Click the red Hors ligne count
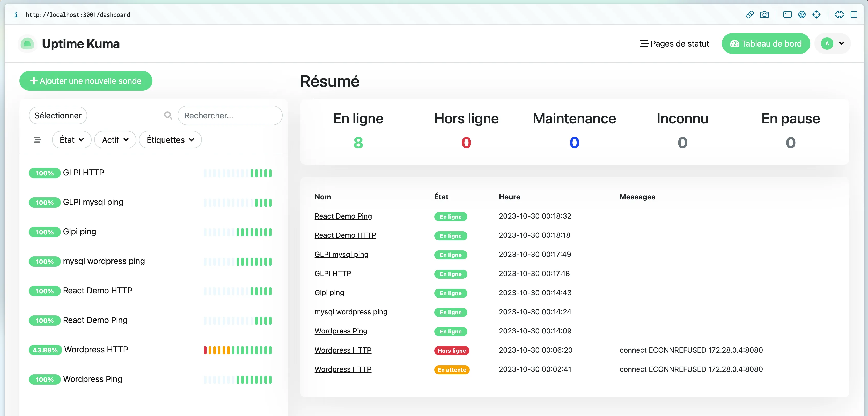The image size is (868, 416). 466,143
